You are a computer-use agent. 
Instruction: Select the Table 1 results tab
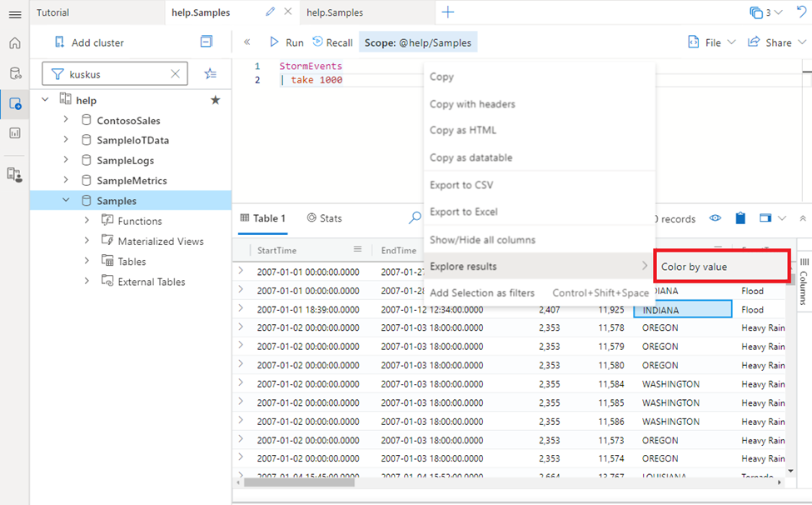263,218
